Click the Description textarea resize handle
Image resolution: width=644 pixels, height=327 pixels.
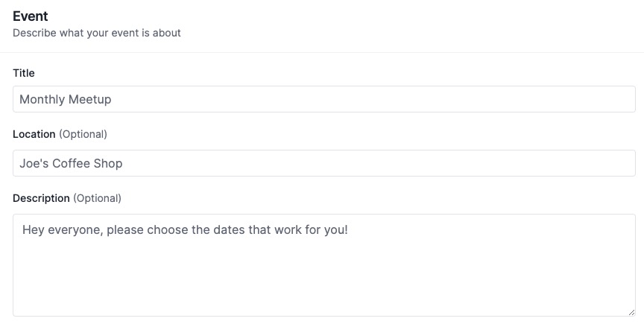(x=631, y=312)
